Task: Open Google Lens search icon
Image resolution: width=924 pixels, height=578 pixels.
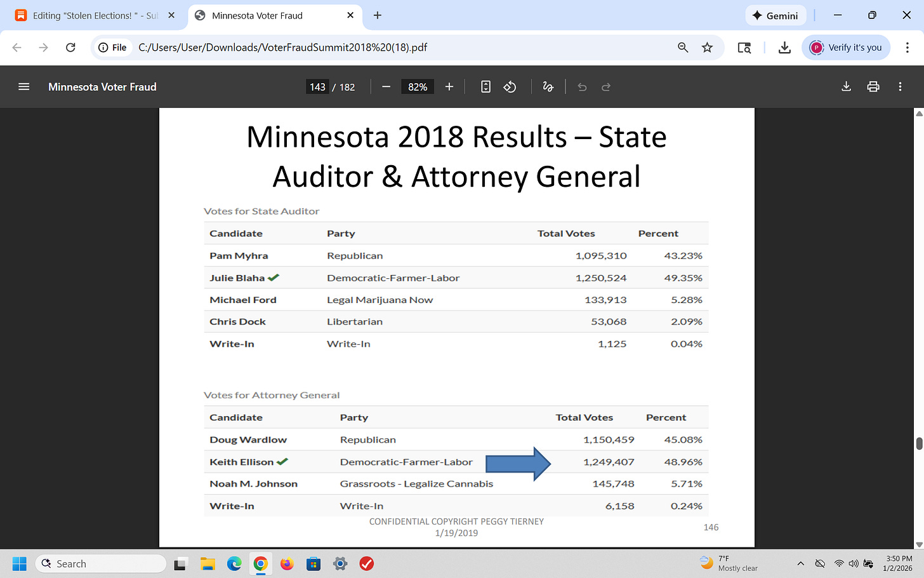Action: point(744,48)
